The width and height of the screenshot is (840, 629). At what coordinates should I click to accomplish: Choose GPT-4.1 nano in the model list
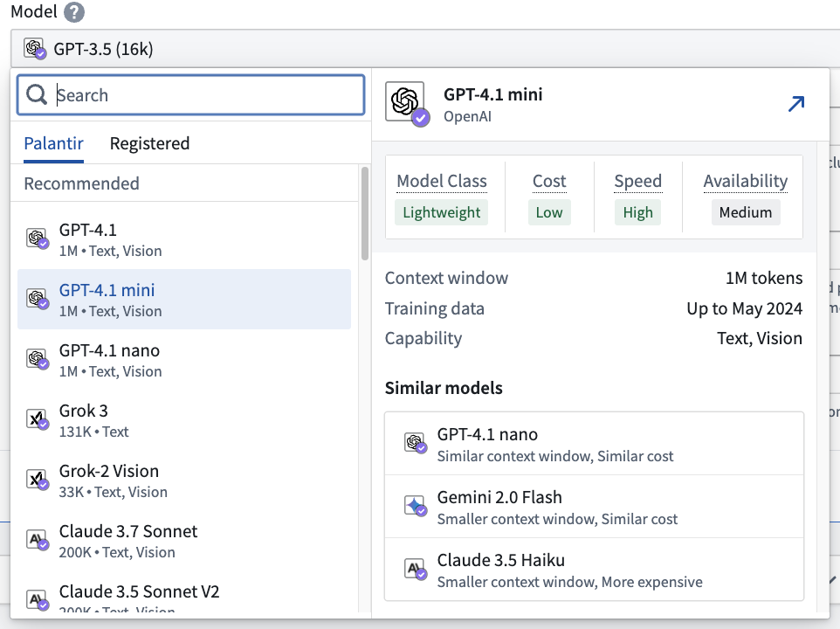pyautogui.click(x=184, y=360)
